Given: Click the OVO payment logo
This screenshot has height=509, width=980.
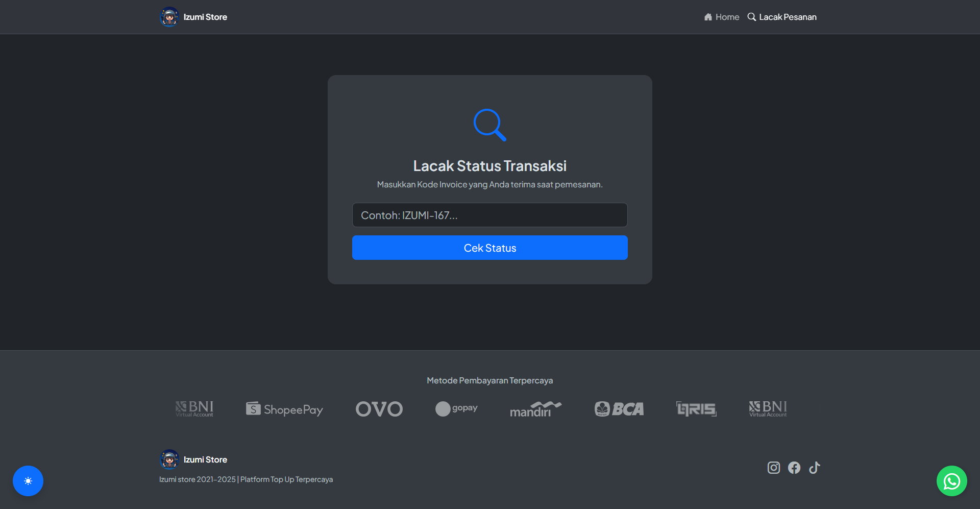Looking at the screenshot, I should (379, 409).
